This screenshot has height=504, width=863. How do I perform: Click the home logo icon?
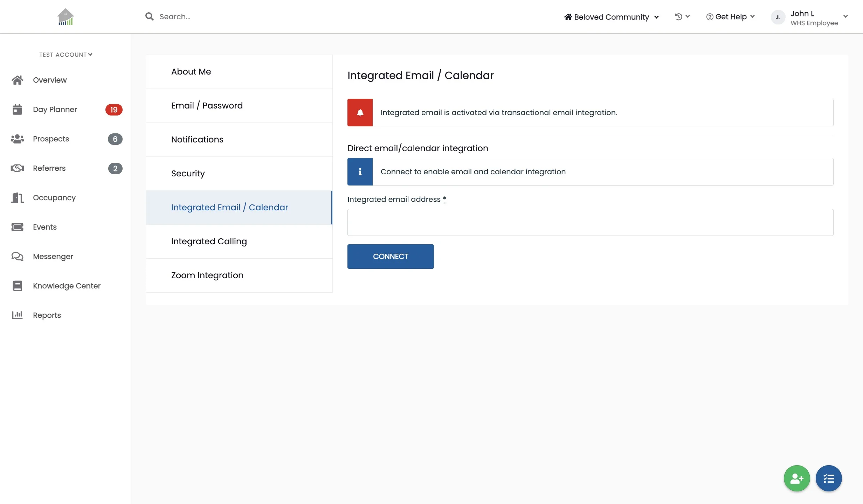(x=65, y=17)
